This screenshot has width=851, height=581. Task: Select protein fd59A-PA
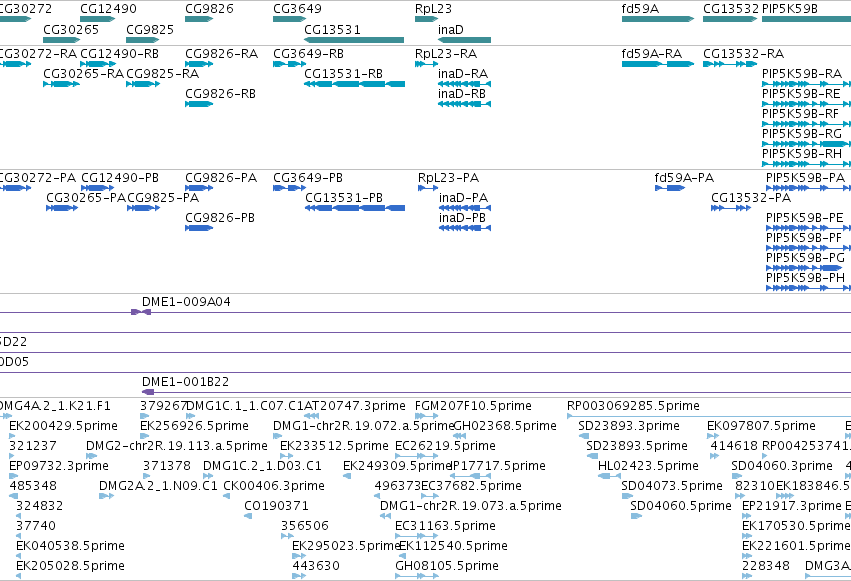click(x=670, y=188)
